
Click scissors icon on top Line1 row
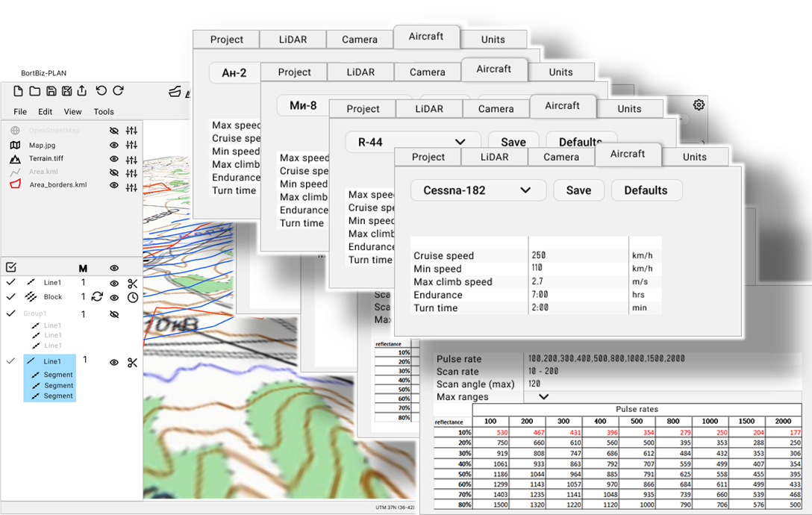tap(132, 283)
